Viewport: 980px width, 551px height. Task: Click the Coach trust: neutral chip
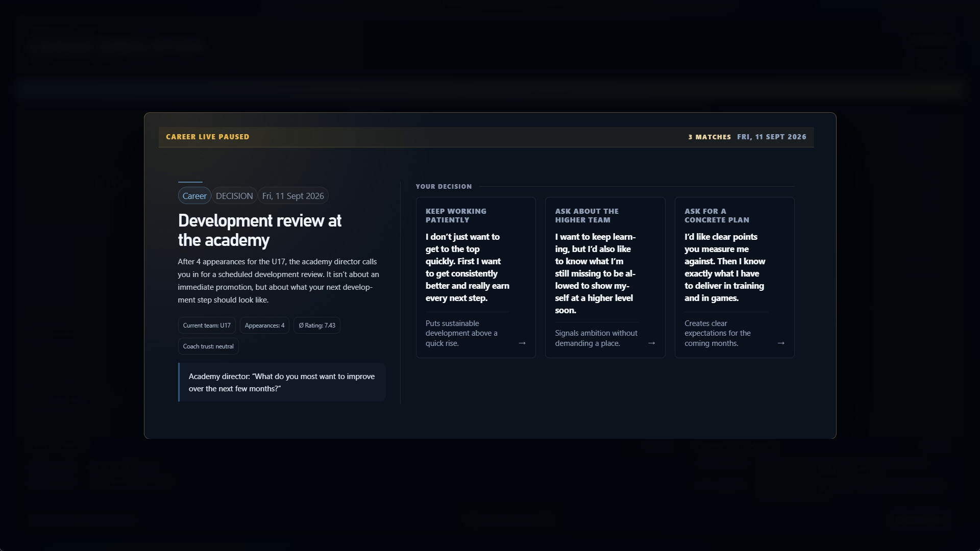click(208, 346)
